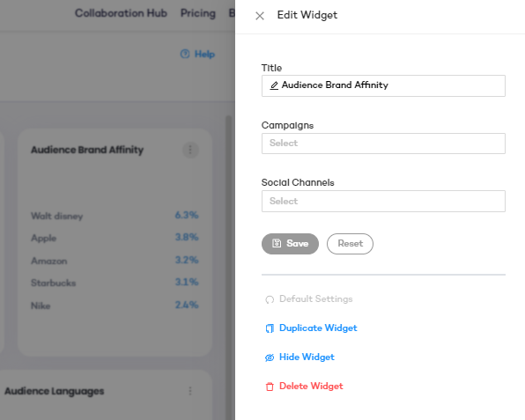Close the Edit Widget panel
This screenshot has width=525, height=420.
260,16
